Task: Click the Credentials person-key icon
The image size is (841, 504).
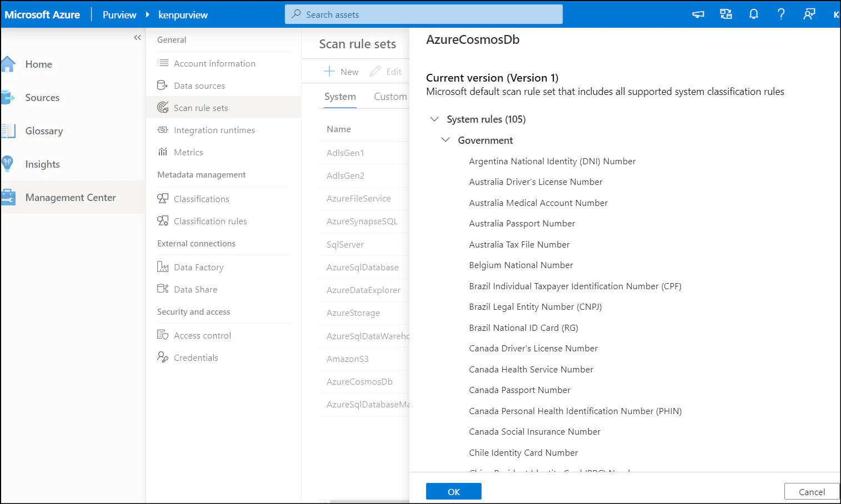Action: coord(163,357)
